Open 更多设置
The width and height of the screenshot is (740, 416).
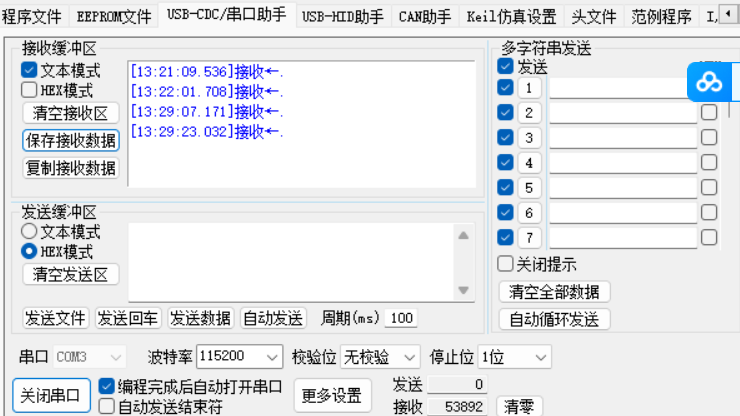click(332, 395)
